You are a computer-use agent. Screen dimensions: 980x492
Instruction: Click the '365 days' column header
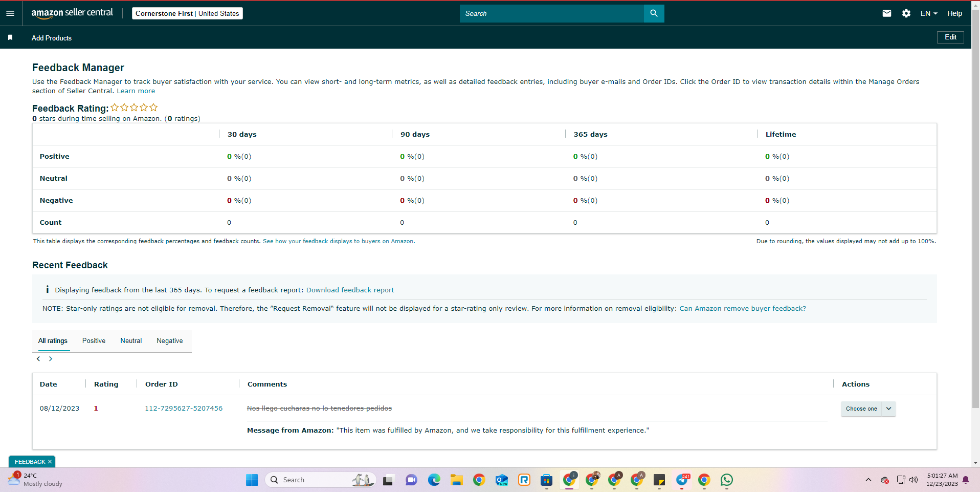pos(590,135)
